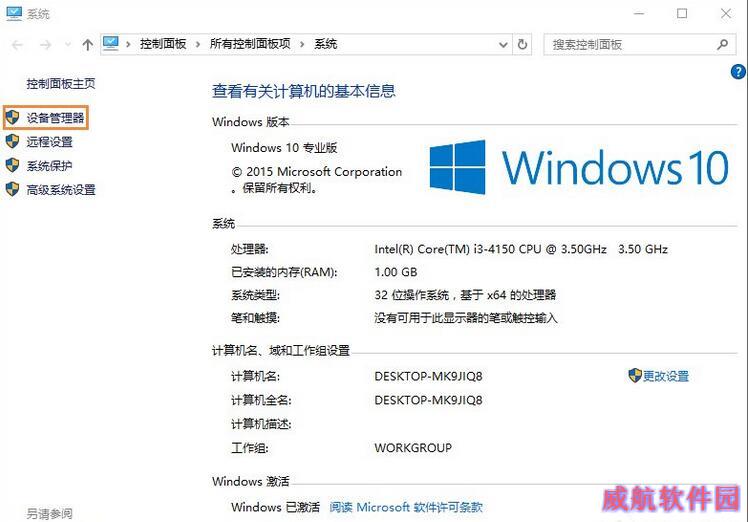Expand chevron after 控制面板 breadcrumb

(x=197, y=44)
